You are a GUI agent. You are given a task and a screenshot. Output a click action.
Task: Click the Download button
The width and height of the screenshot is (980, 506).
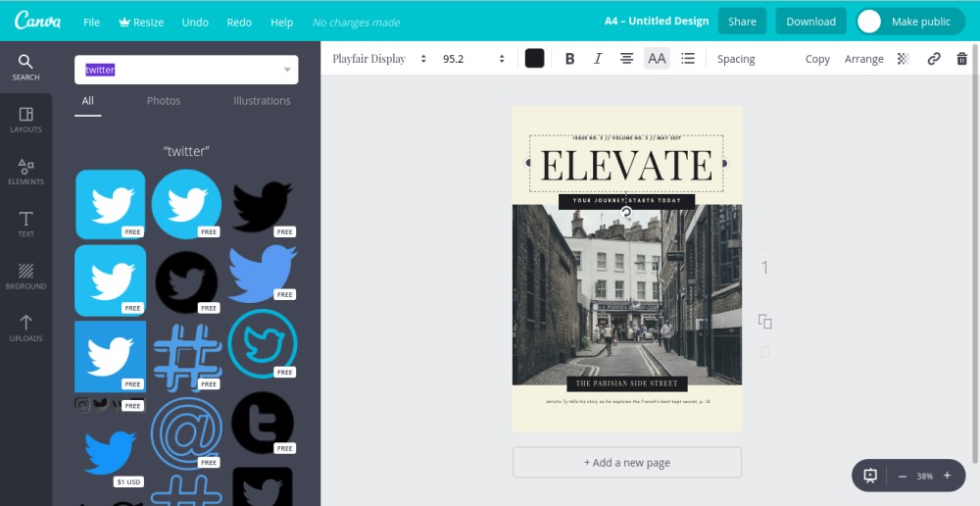click(x=810, y=22)
